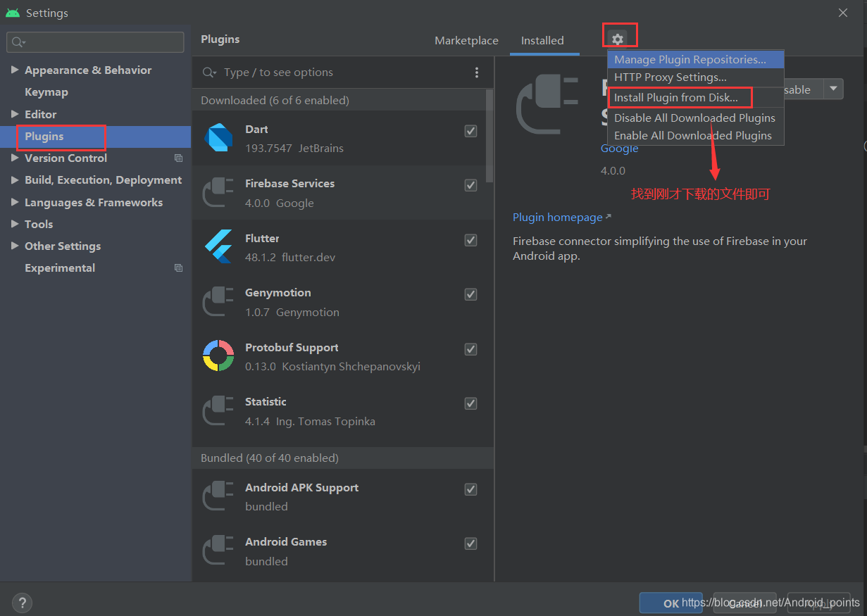Click the OK button

pyautogui.click(x=671, y=603)
